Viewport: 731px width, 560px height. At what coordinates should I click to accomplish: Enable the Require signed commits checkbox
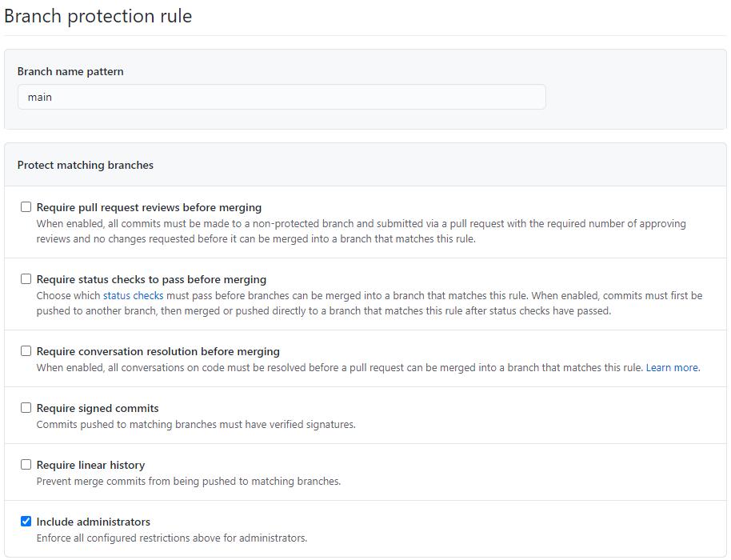26,407
